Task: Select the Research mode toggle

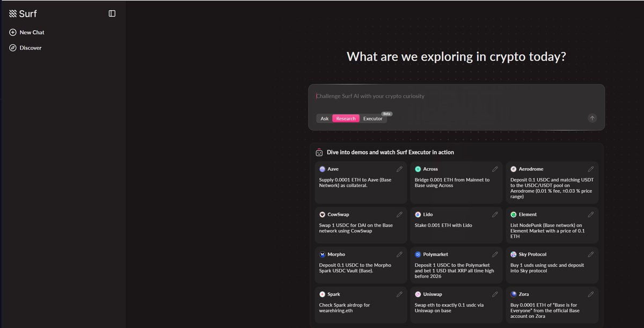Action: coord(346,119)
